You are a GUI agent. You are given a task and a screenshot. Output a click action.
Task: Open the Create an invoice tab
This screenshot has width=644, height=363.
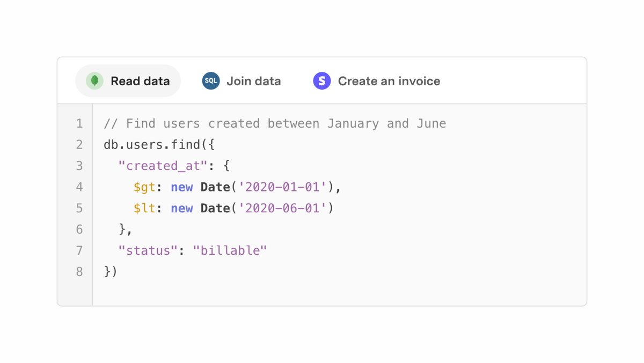[389, 80]
